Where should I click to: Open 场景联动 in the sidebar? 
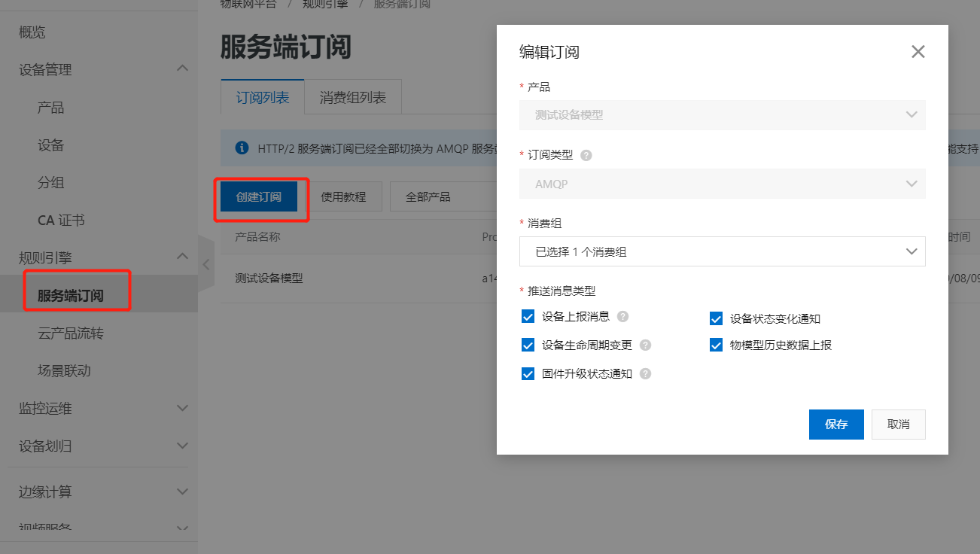(64, 371)
